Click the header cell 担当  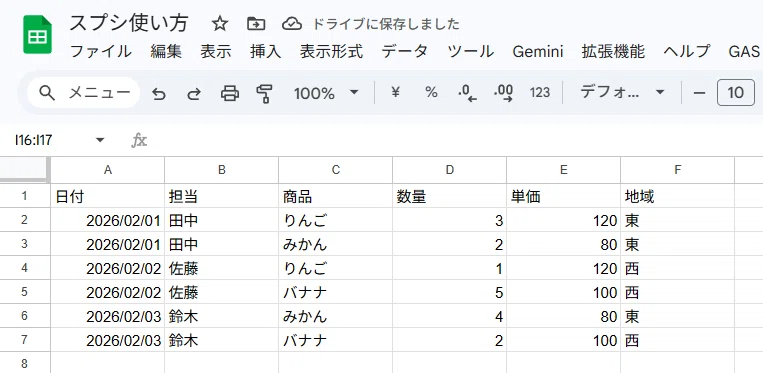point(221,196)
